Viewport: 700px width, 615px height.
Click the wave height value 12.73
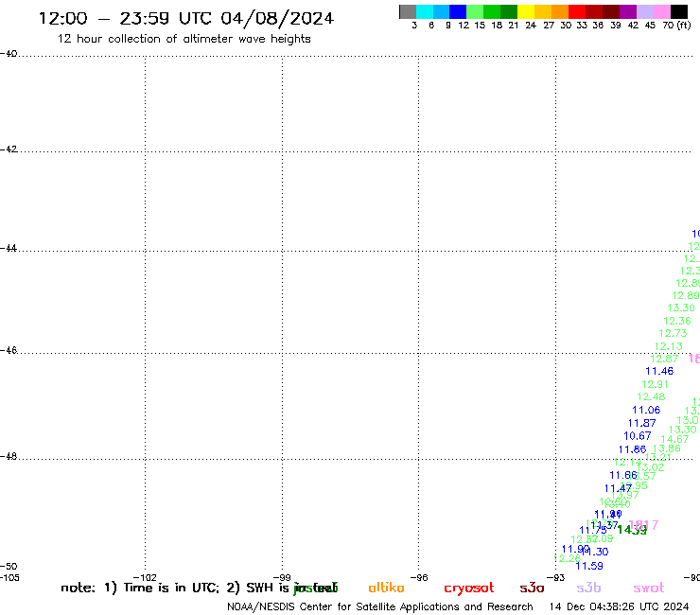point(673,334)
